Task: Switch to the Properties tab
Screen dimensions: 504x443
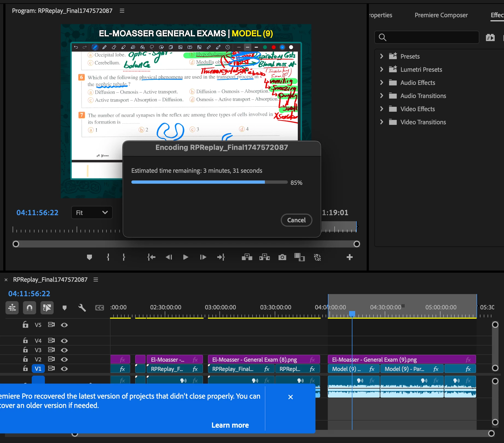Action: click(x=381, y=15)
